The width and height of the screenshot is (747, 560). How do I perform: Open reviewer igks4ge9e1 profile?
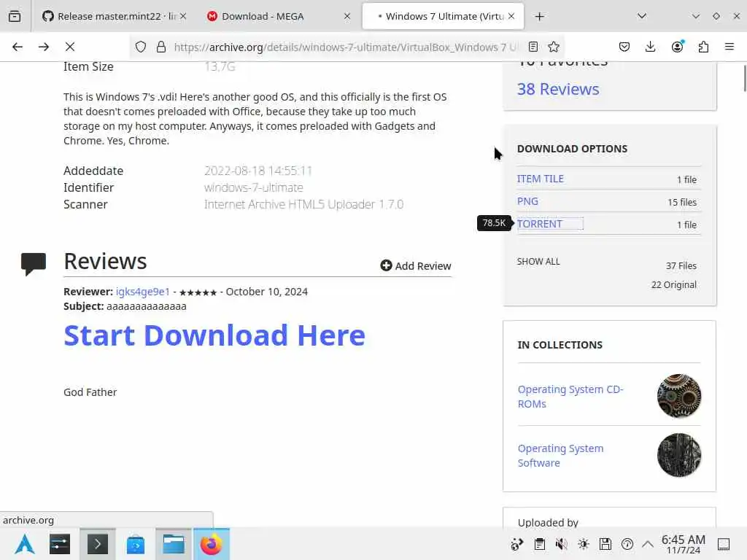(142, 292)
